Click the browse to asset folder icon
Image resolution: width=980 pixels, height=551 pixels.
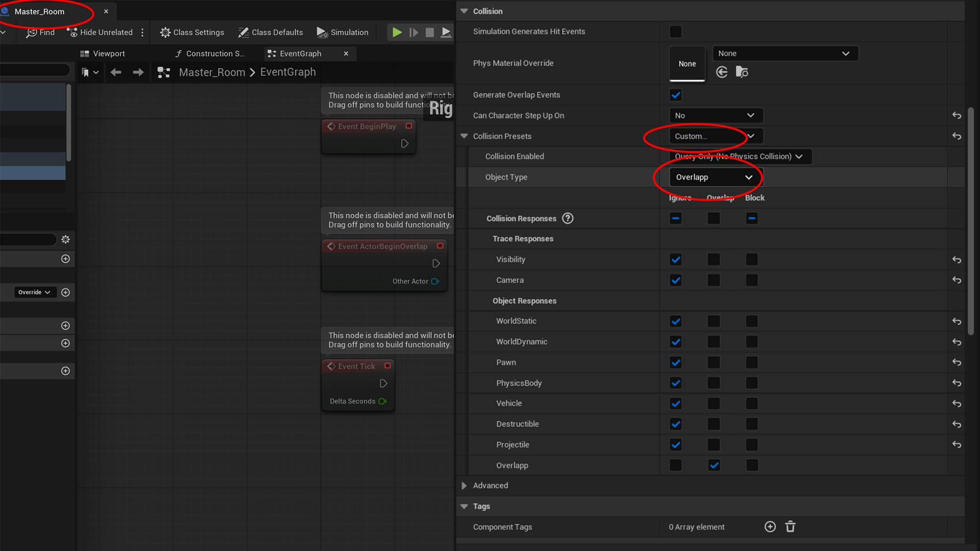coord(742,72)
